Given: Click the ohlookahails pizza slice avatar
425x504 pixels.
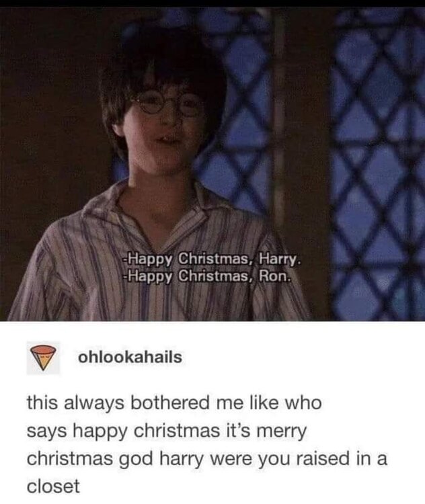Looking at the screenshot, I should 43,358.
